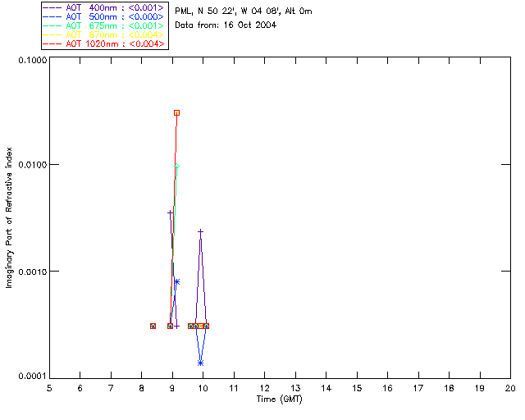The image size is (525, 420).
Task: Click the x-axis tick label 12
Action: coord(264,388)
